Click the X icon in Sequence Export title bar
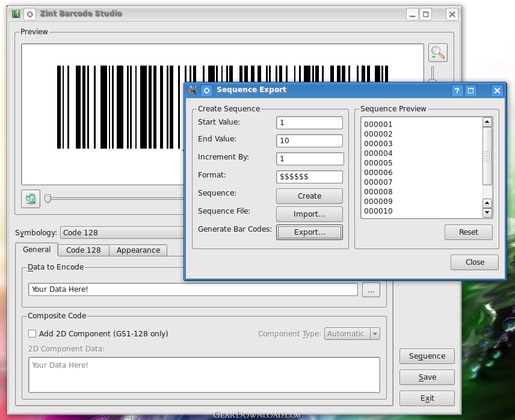This screenshot has height=420, width=515. click(193, 90)
